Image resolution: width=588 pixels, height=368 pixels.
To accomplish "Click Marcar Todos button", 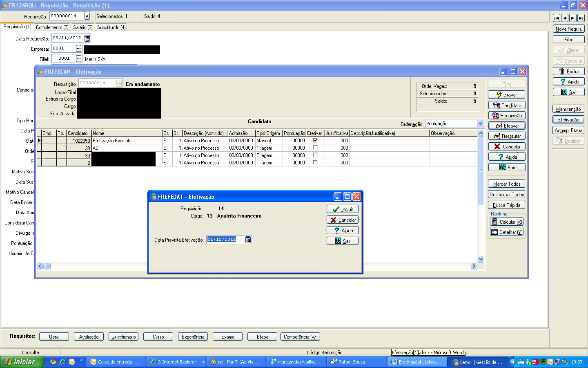I will pos(507,184).
